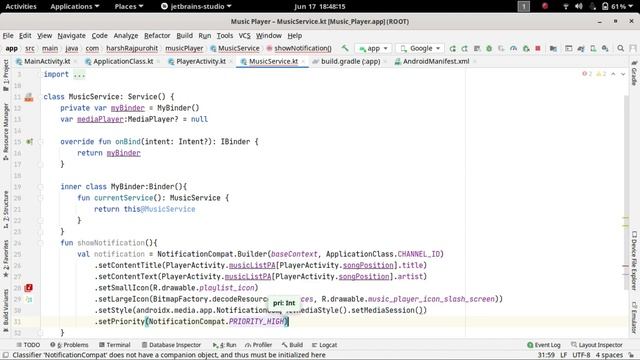Open the Google device selector dropdown
640x360 pixels.
pyautogui.click(x=420, y=48)
